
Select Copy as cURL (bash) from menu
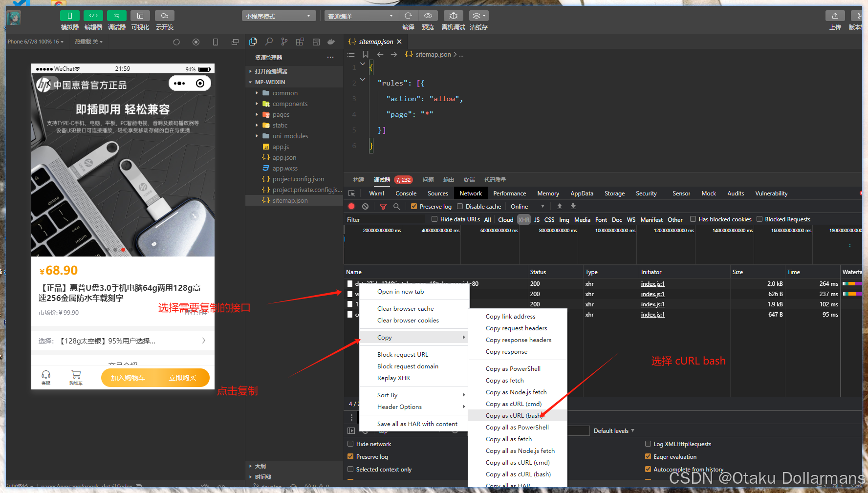pyautogui.click(x=515, y=415)
